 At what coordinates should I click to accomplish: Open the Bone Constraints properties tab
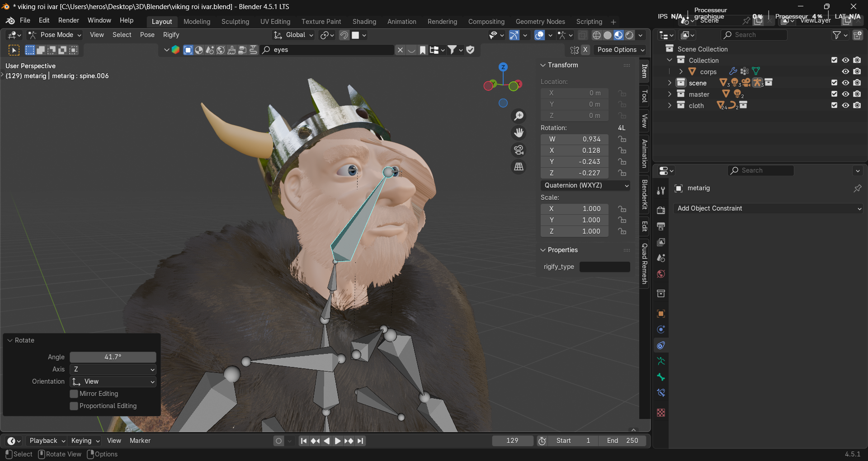[x=661, y=393]
